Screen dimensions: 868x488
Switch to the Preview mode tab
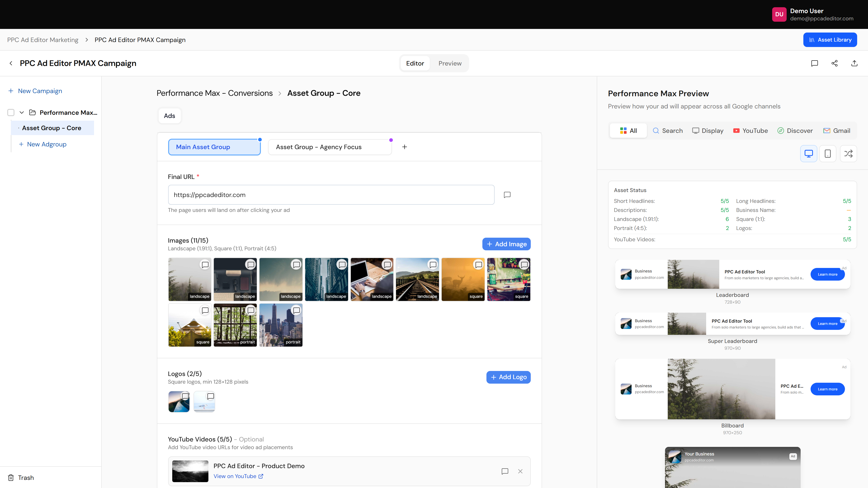tap(450, 63)
